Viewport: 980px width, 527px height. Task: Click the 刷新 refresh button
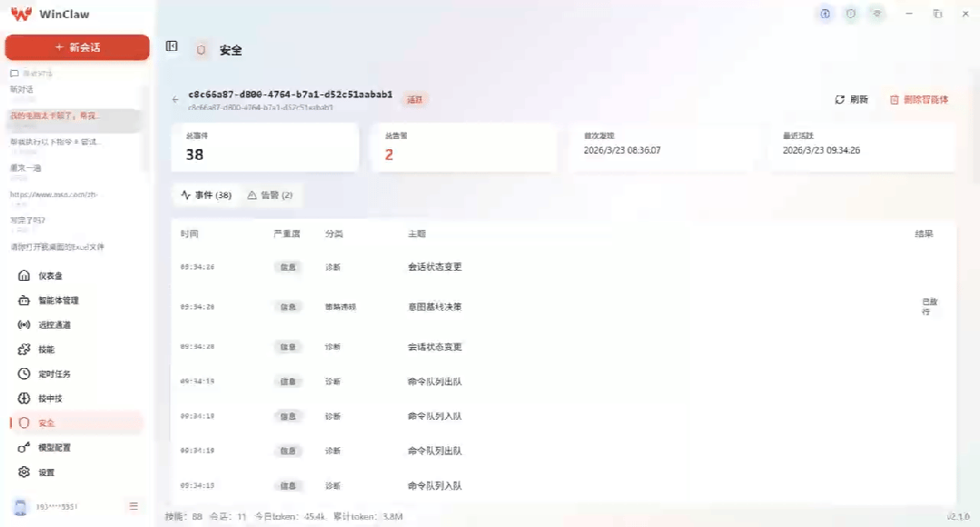[x=851, y=99]
